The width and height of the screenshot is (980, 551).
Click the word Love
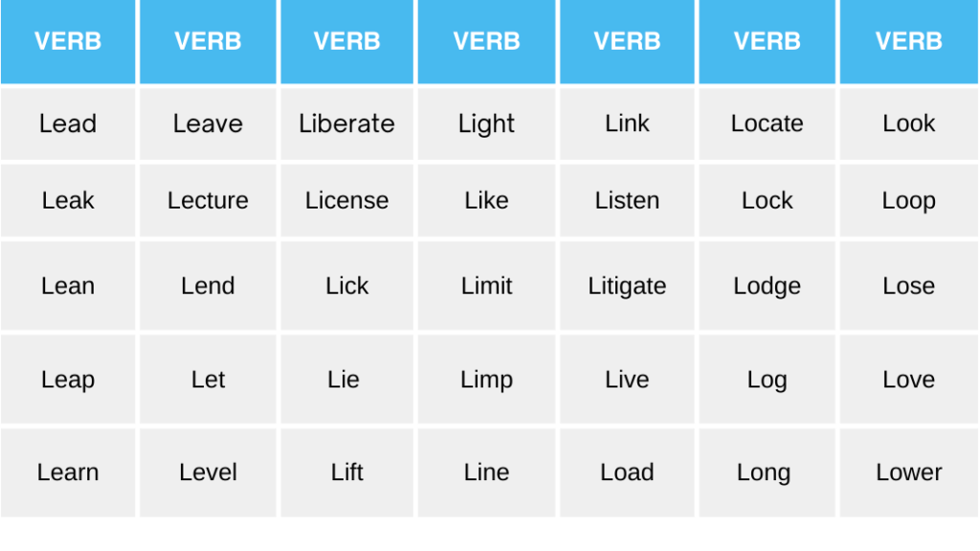[x=908, y=380]
